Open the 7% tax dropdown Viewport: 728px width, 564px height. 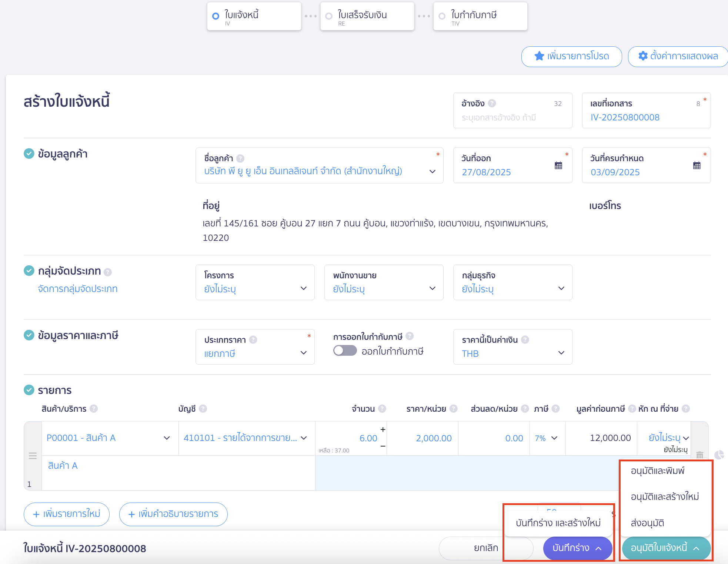click(x=548, y=438)
